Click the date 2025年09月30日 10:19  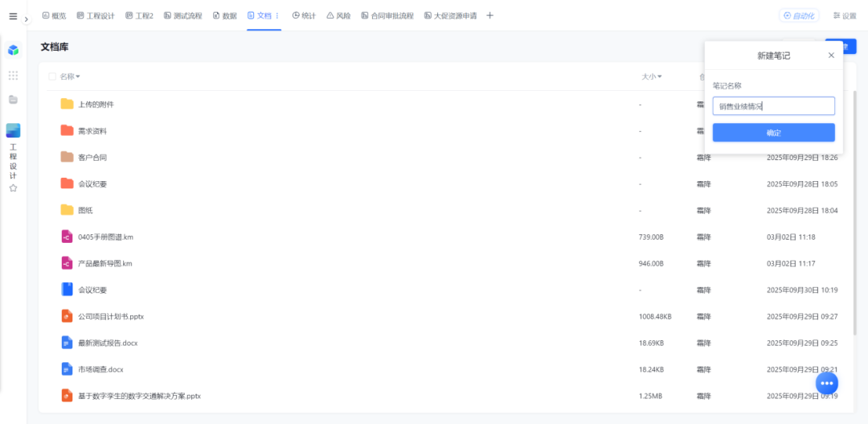click(802, 290)
